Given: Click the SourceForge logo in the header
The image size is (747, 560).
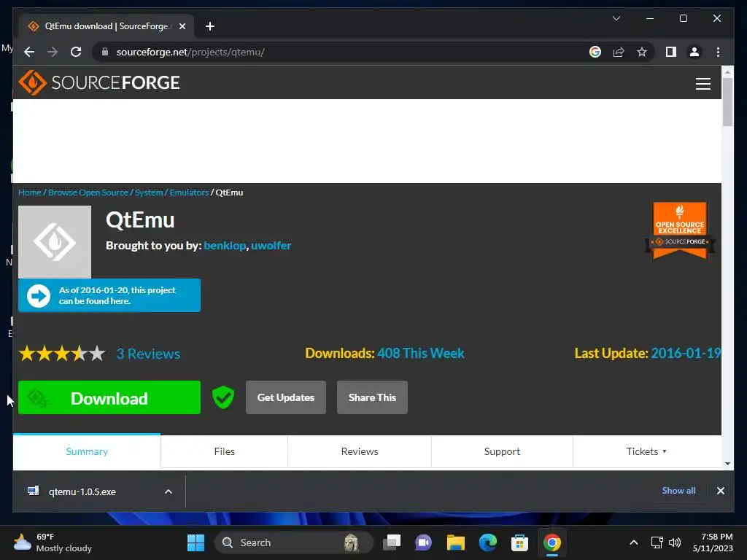Looking at the screenshot, I should [x=99, y=82].
